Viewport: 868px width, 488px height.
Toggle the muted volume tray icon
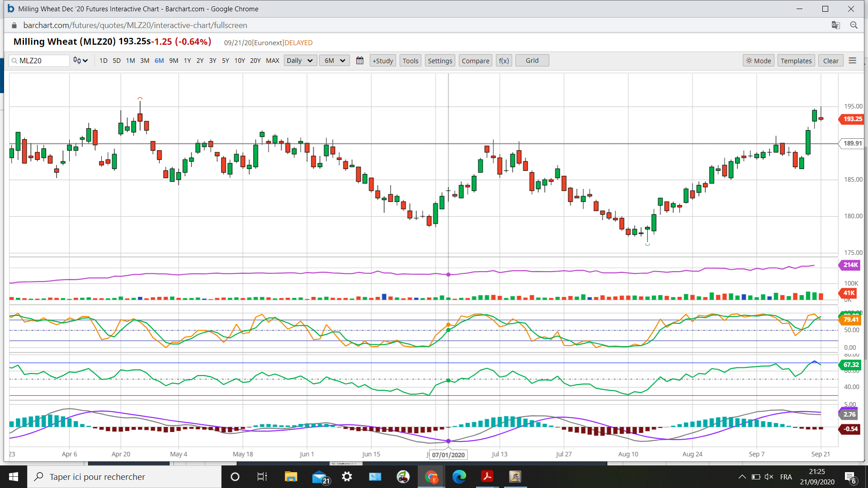tap(769, 477)
